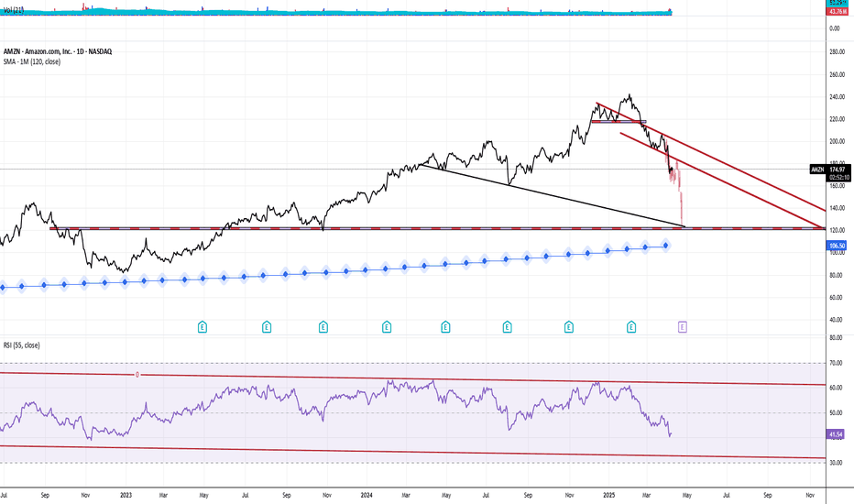Viewport: 854px width, 504px height.
Task: Click the 30.00 RSI axis label
Action: [836, 463]
